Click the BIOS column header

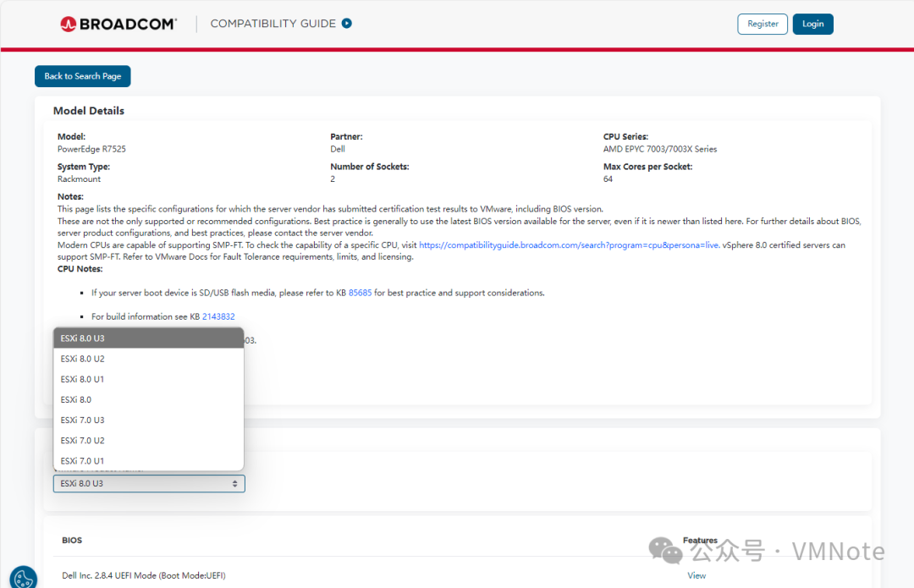pyautogui.click(x=72, y=541)
